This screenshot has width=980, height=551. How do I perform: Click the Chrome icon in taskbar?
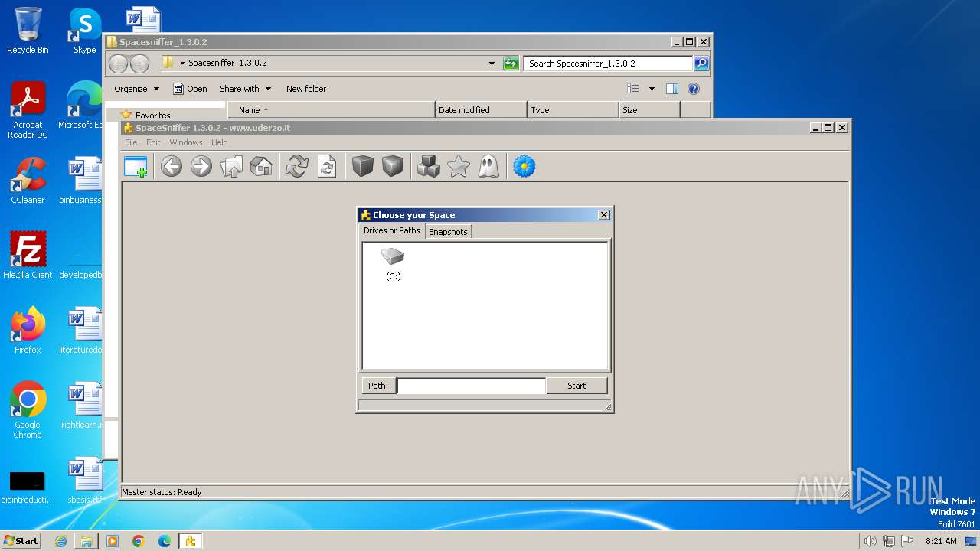coord(139,541)
